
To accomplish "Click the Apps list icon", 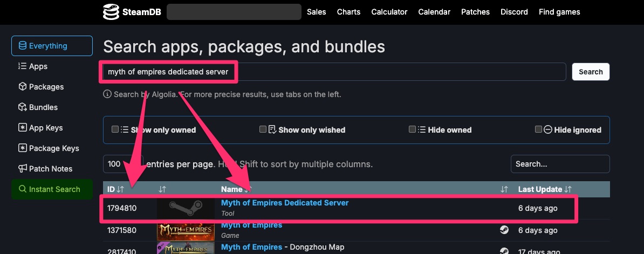I will pyautogui.click(x=23, y=66).
